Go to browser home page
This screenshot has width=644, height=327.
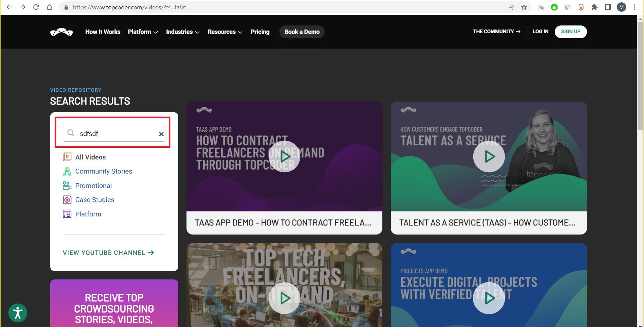pyautogui.click(x=49, y=7)
